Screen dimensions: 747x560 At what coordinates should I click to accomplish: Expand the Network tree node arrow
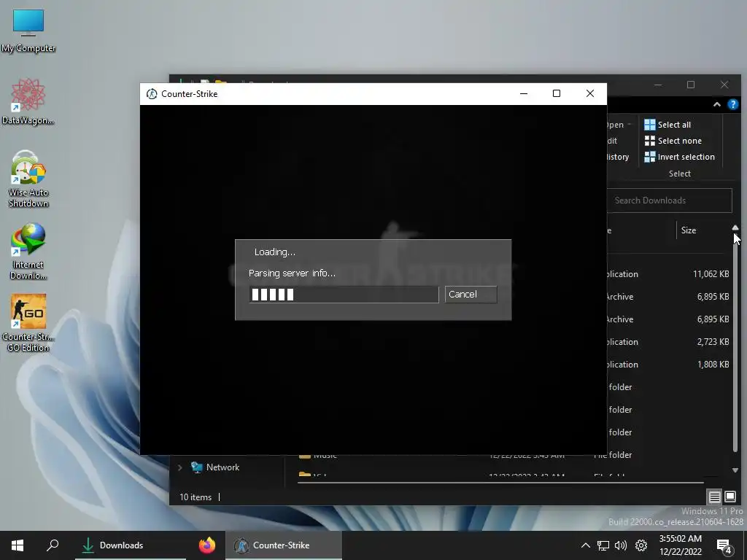point(180,467)
